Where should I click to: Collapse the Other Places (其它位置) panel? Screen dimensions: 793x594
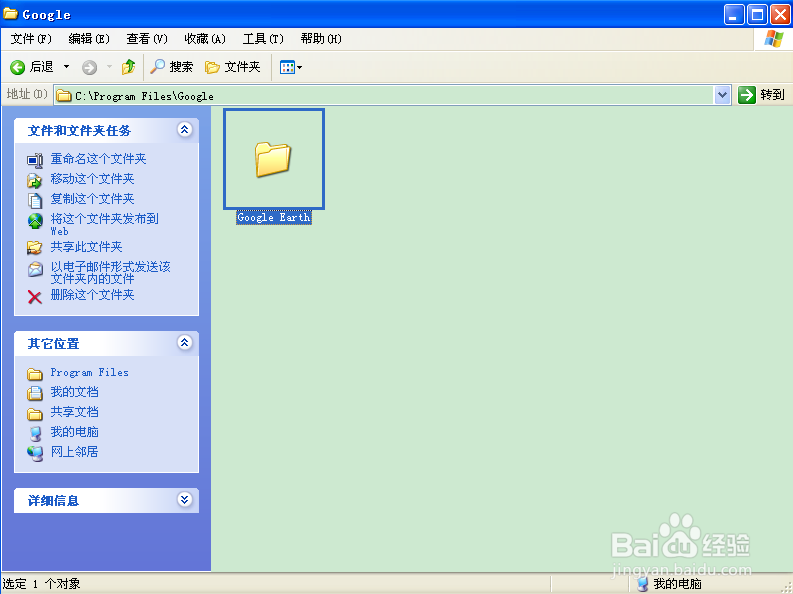point(185,343)
